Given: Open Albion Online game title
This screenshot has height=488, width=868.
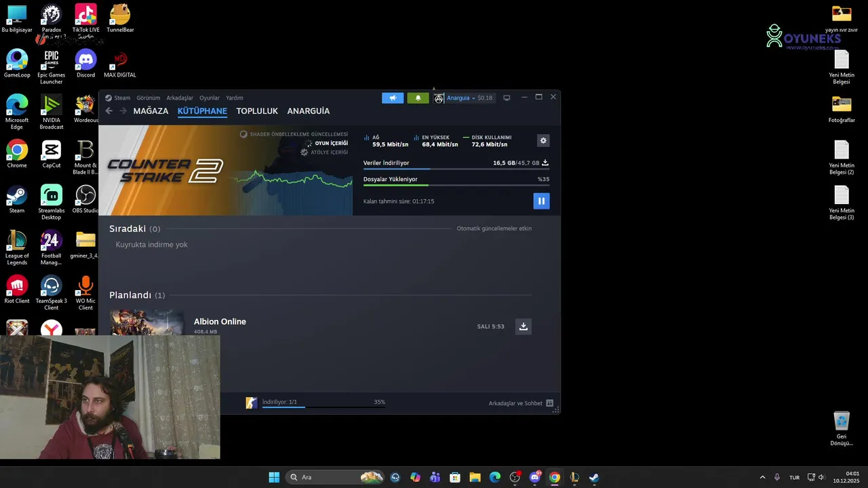Looking at the screenshot, I should [x=220, y=321].
